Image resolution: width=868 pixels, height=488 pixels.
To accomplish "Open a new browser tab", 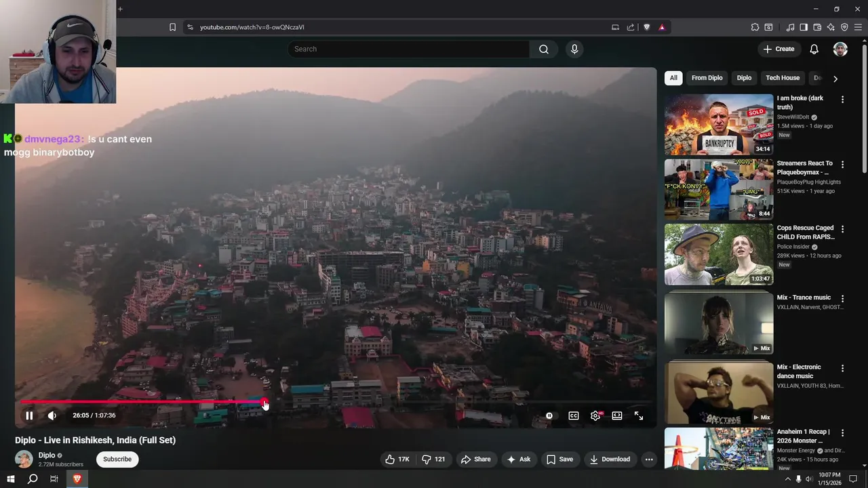I will pos(120,9).
